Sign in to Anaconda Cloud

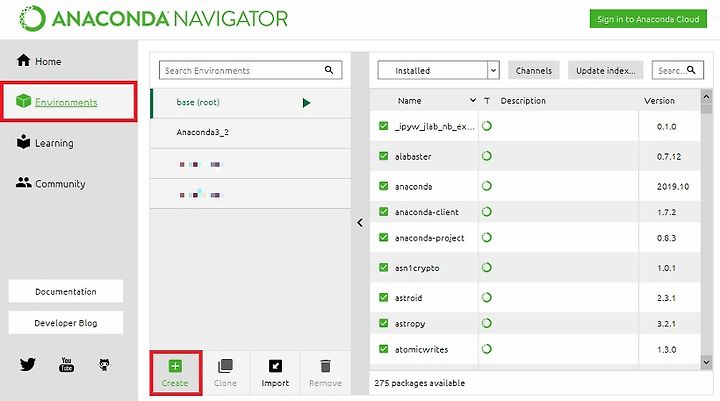pos(648,19)
